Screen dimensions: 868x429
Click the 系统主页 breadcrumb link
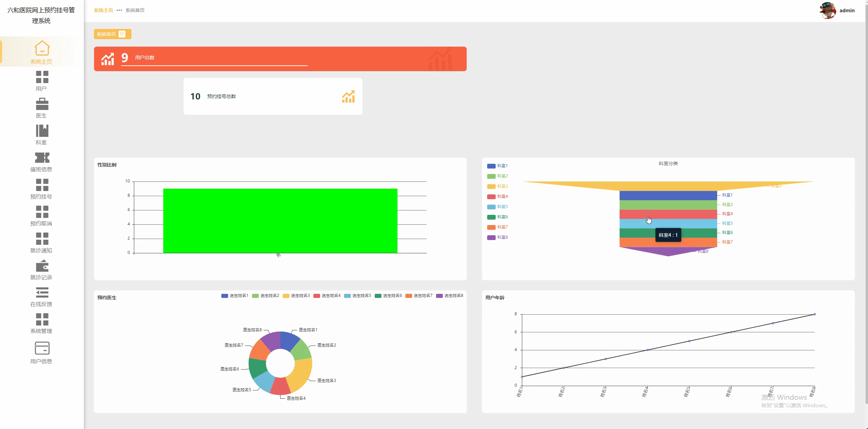pos(104,10)
